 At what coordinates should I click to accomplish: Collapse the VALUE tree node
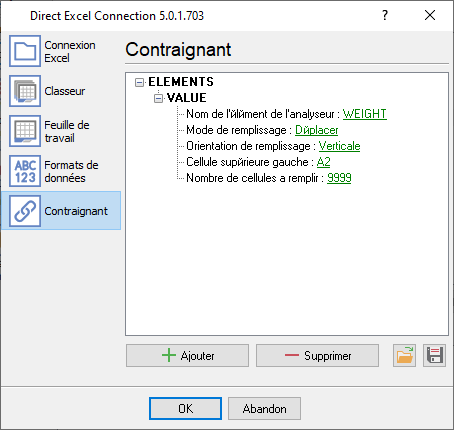[x=158, y=98]
